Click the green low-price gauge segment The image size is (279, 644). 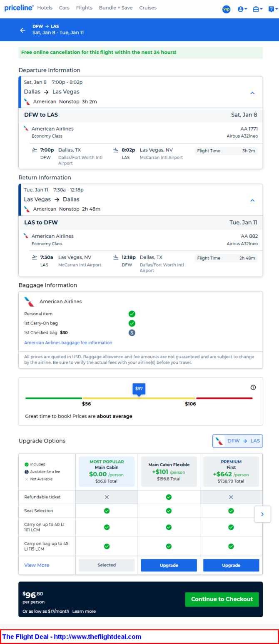[x=54, y=398]
